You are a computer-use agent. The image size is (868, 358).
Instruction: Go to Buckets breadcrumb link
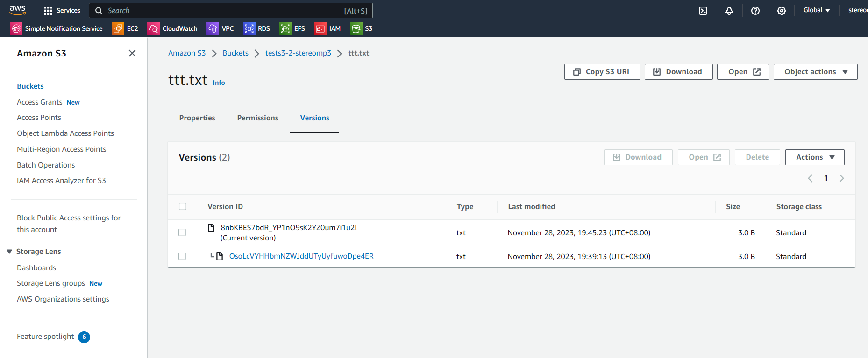(x=235, y=53)
